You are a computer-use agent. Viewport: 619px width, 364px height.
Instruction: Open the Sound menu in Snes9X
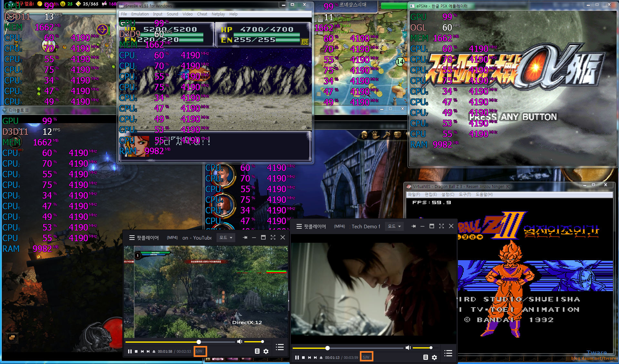[172, 14]
